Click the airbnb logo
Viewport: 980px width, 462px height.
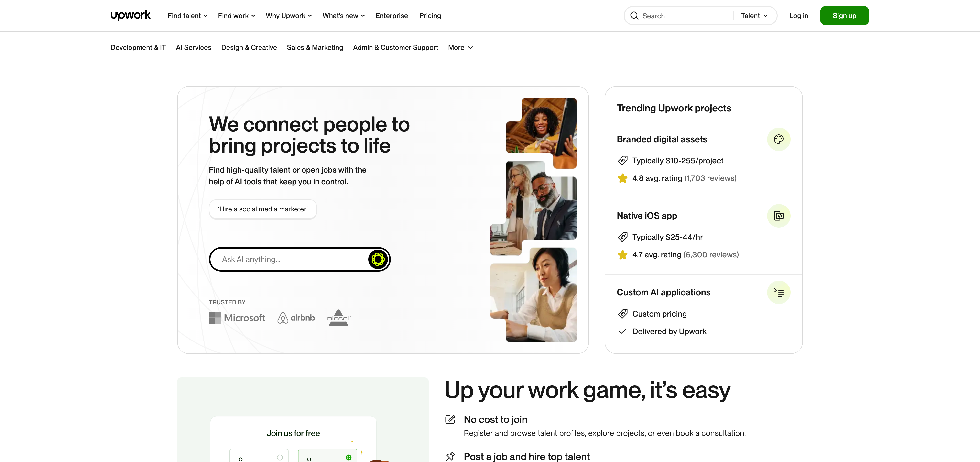[296, 318]
